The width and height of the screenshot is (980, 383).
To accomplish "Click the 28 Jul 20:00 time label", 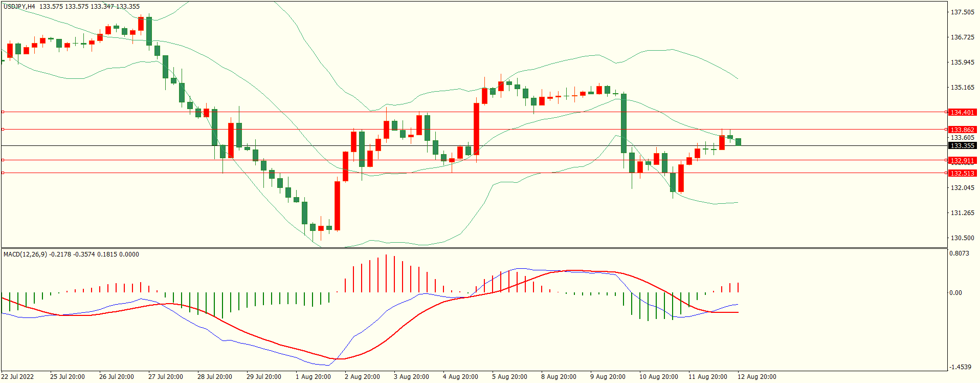I will [215, 376].
